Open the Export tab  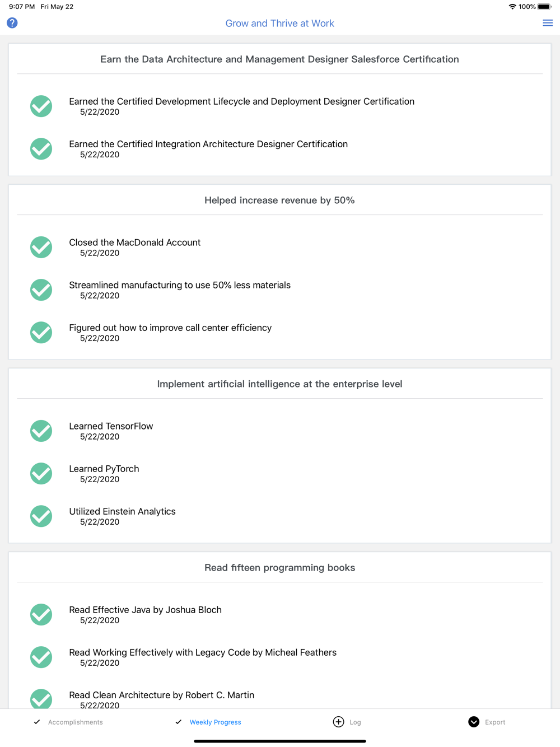495,722
